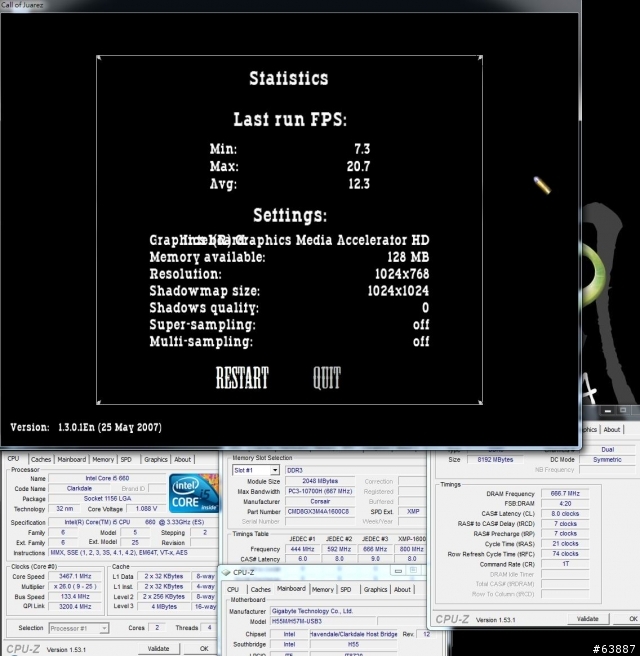Click the version text '1.3.0.1En (25 May 2007)'
The width and height of the screenshot is (640, 657).
tap(110, 427)
